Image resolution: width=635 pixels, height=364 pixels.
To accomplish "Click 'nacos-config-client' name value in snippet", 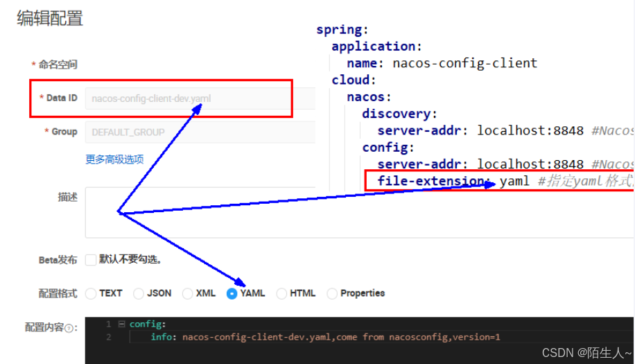I will [465, 63].
